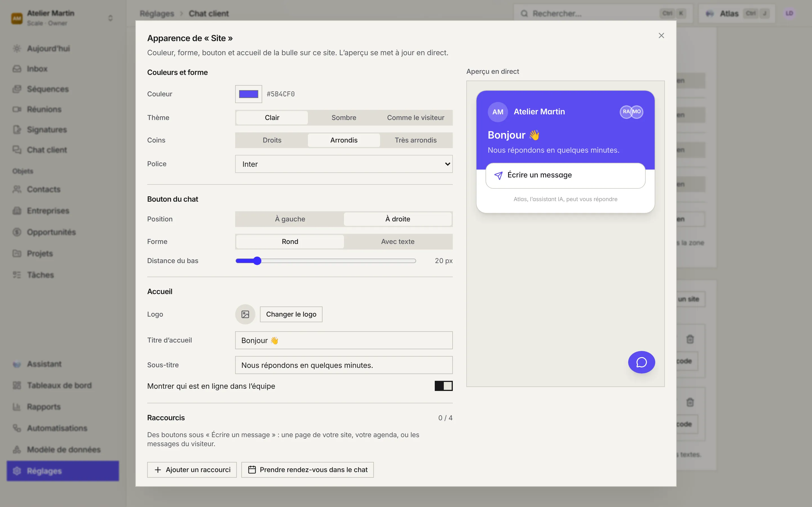
Task: Close the Apparence dialog with the X
Action: (x=661, y=35)
